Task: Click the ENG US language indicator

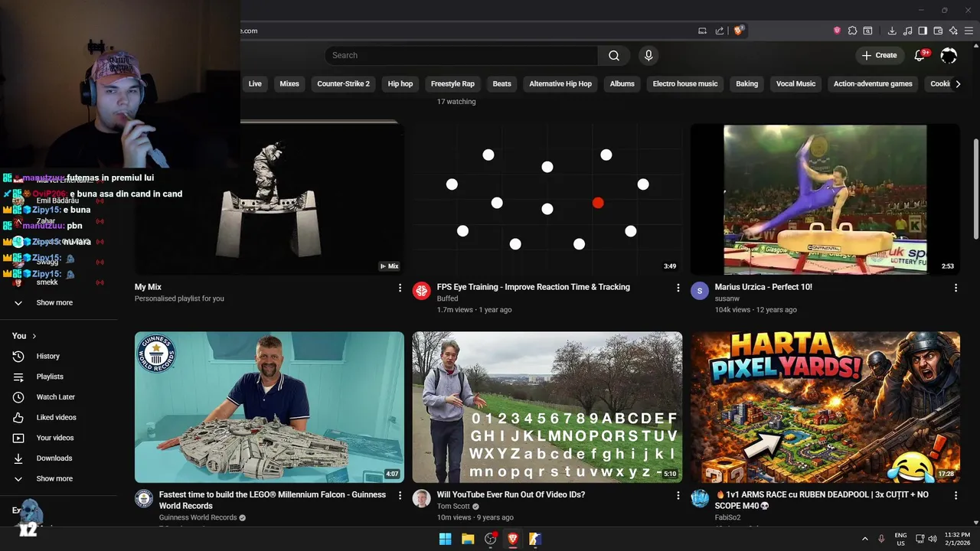Action: click(901, 539)
